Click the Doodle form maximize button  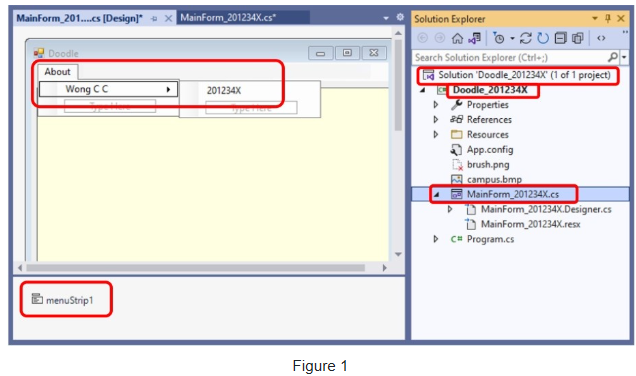pyautogui.click(x=347, y=53)
